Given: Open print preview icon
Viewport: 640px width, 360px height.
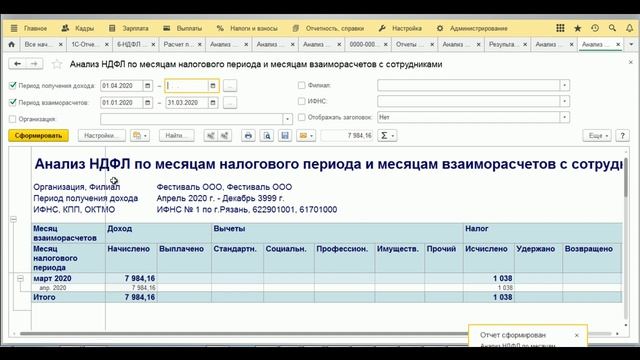Looking at the screenshot, I should 267,136.
